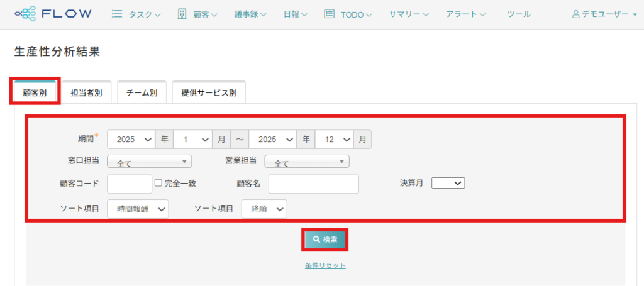
Task: Open the start year 2025 dropdown
Action: click(131, 139)
